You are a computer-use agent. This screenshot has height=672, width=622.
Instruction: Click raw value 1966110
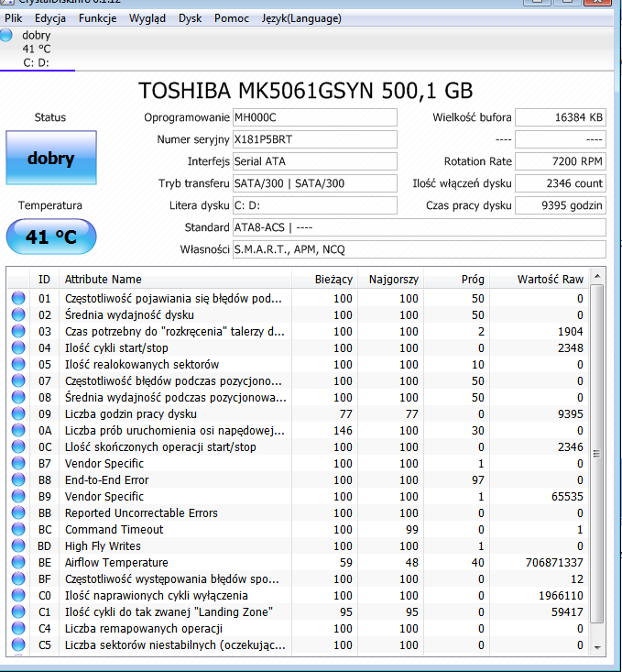tap(561, 595)
